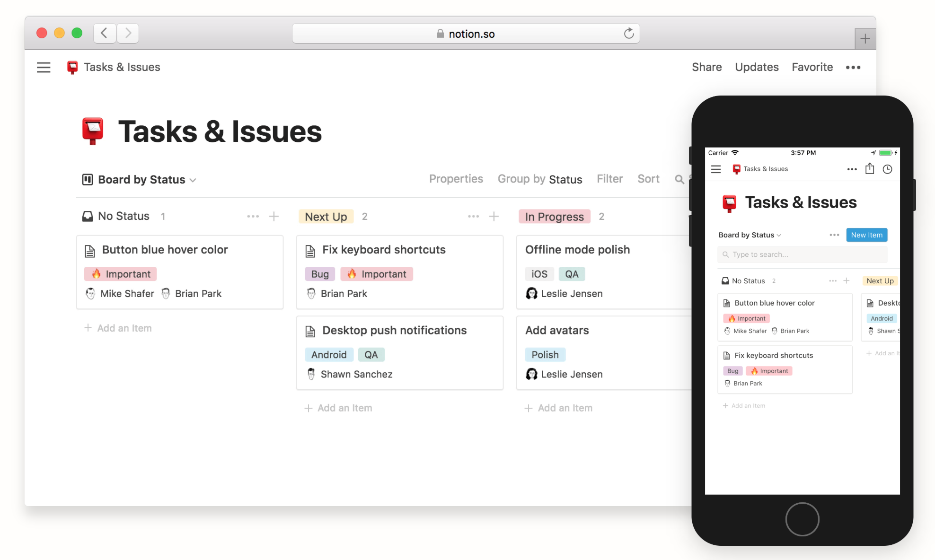This screenshot has height=560, width=935.
Task: Click the Polish tag on Add avatars card
Action: point(545,354)
